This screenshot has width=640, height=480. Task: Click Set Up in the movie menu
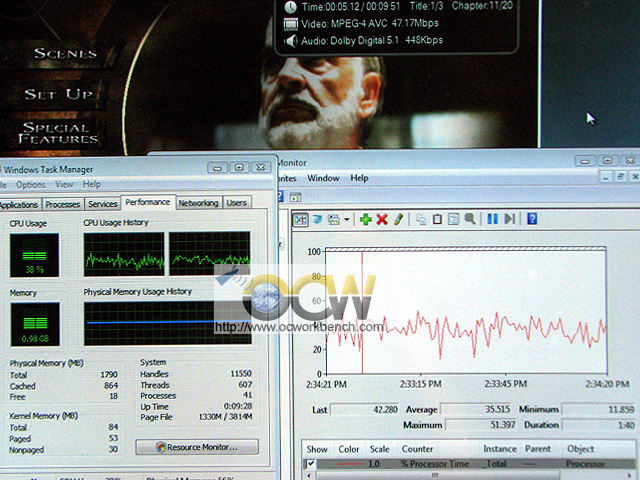click(58, 94)
